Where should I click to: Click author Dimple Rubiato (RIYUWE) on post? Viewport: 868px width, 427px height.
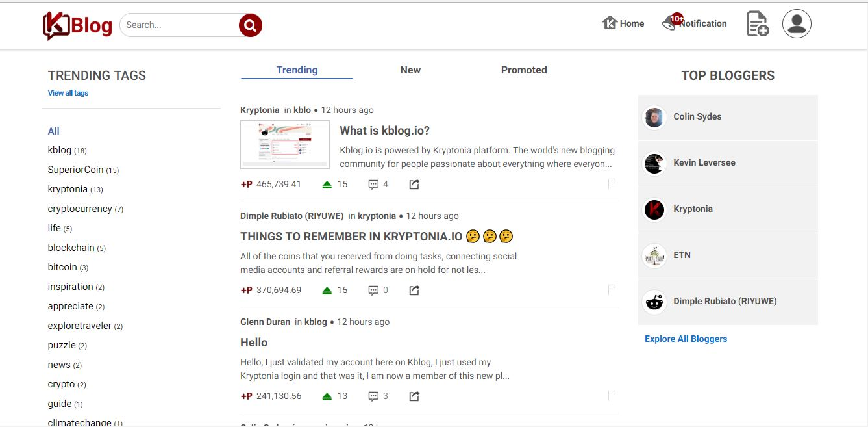(x=291, y=216)
